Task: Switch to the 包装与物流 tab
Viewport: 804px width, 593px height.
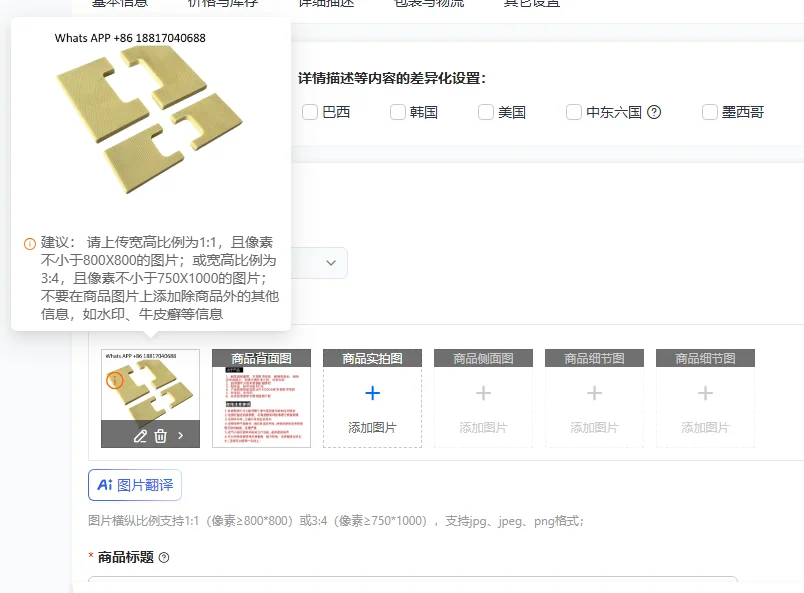Action: pyautogui.click(x=429, y=3)
